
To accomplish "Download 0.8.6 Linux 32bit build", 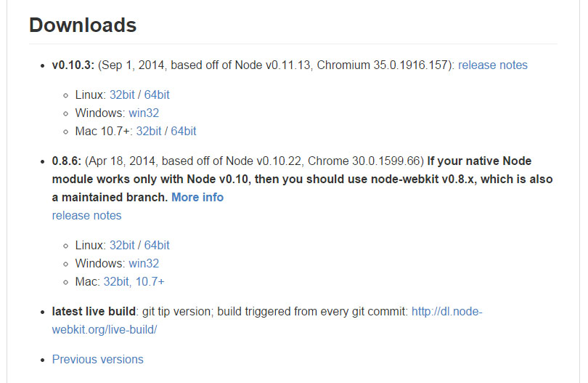I will (x=123, y=245).
